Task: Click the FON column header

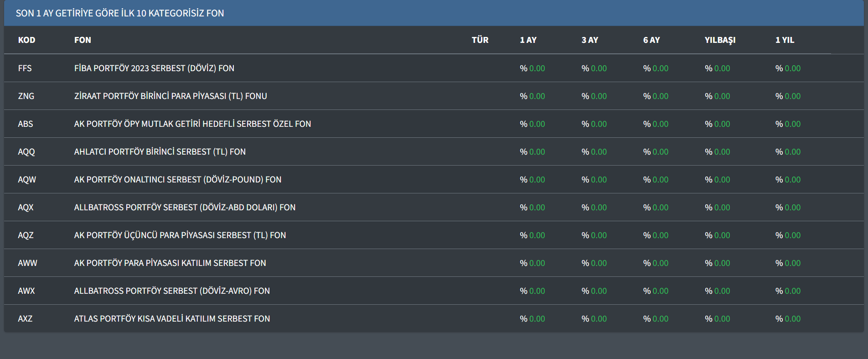Action: 83,40
